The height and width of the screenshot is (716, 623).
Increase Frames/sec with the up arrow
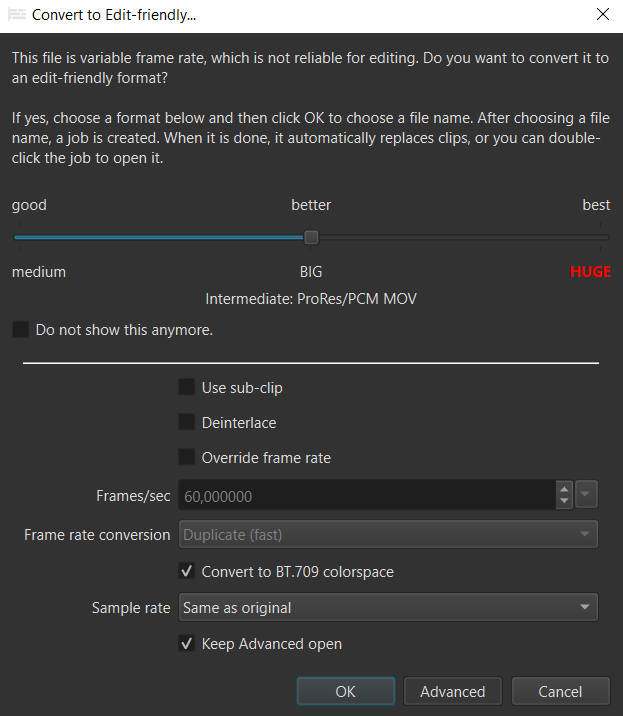pyautogui.click(x=564, y=489)
